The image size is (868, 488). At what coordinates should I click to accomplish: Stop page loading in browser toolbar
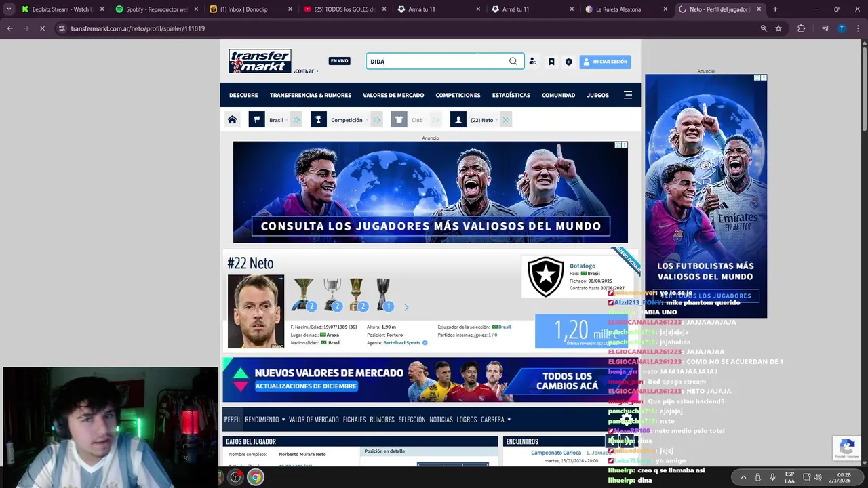tap(41, 28)
